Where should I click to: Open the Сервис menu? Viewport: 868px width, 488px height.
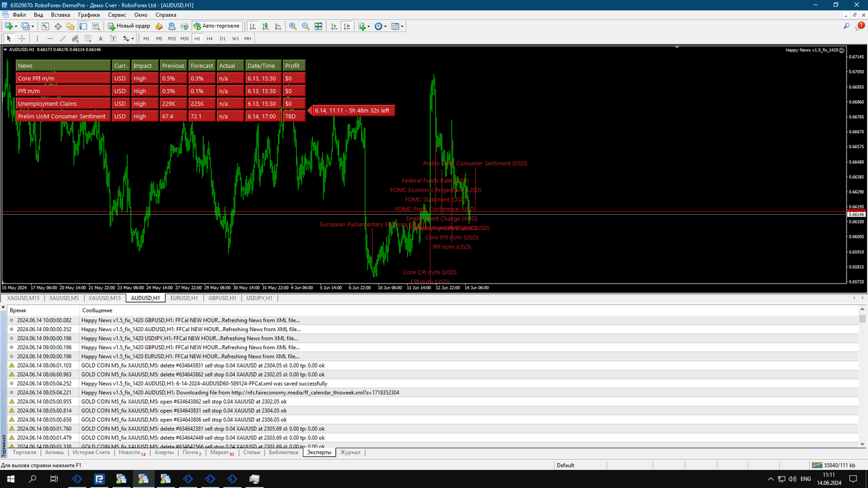click(117, 15)
